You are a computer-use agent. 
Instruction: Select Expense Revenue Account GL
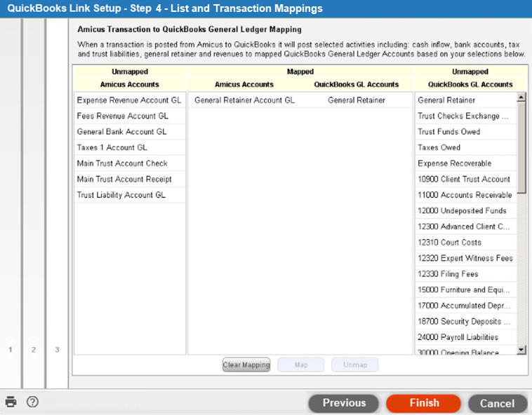pos(130,100)
